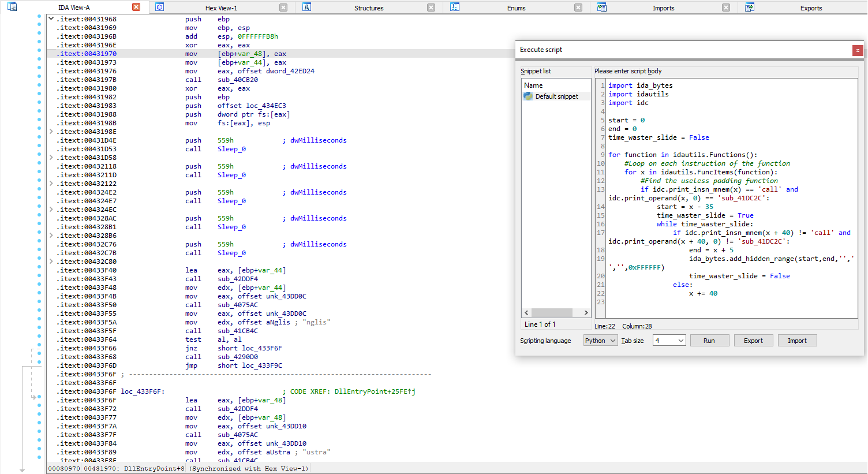Switch to the Enums tab

coord(516,8)
